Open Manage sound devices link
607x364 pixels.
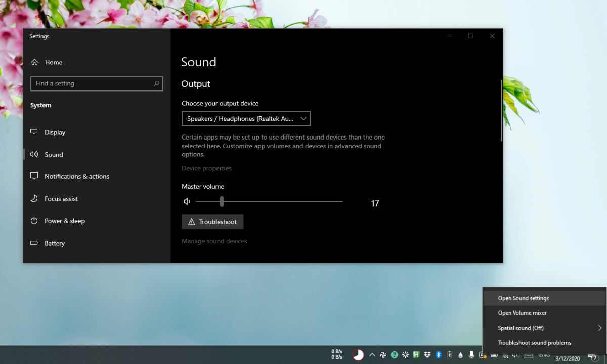(214, 241)
